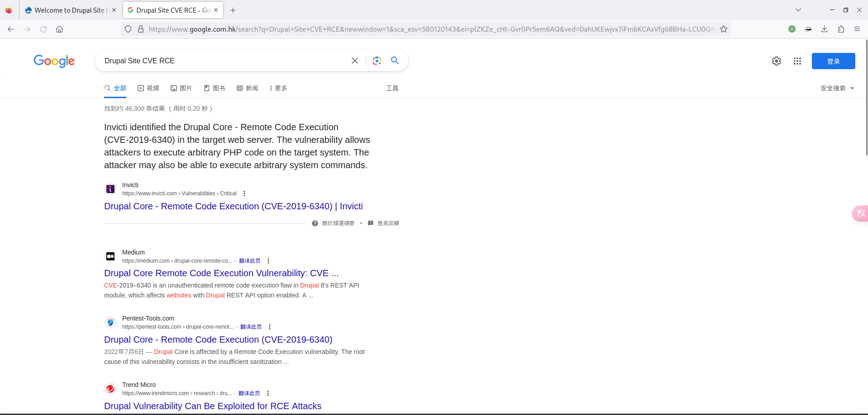Close the Welcome to Drupal Site tab
Image resolution: width=868 pixels, height=415 pixels.
114,10
